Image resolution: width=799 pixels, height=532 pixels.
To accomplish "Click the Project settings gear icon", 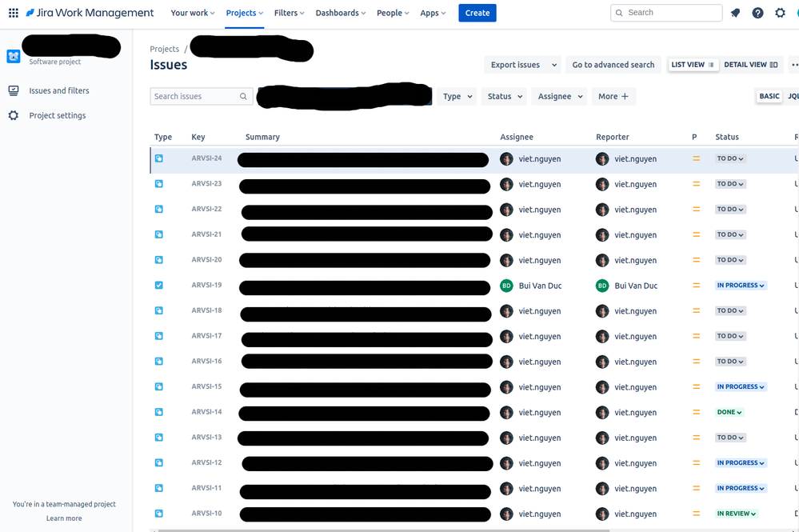I will pos(14,116).
